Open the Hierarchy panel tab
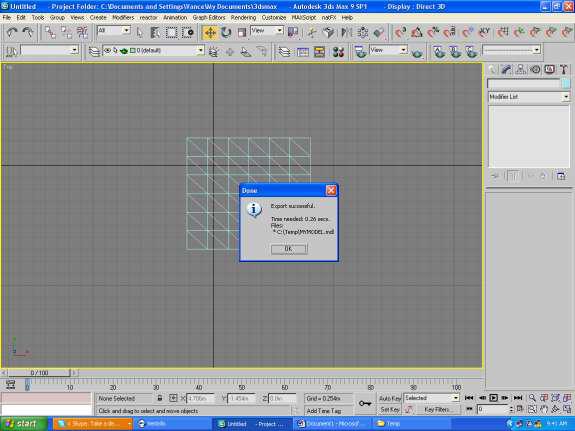The image size is (575, 431). (520, 70)
